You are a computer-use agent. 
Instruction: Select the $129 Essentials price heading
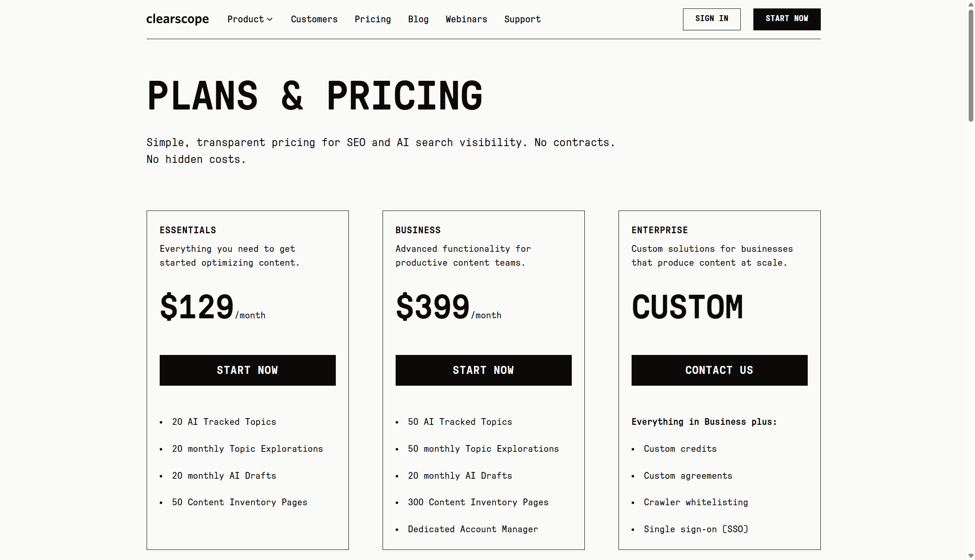196,307
